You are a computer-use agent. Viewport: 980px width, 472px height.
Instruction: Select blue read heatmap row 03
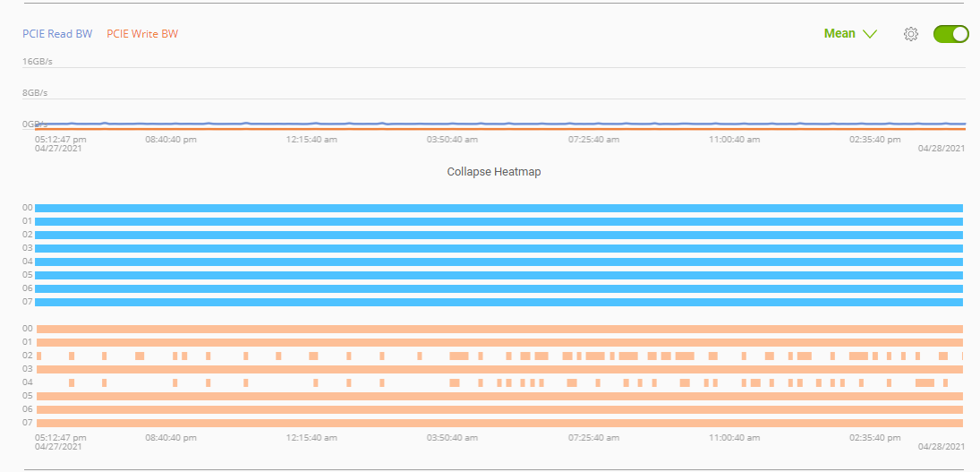(499, 248)
